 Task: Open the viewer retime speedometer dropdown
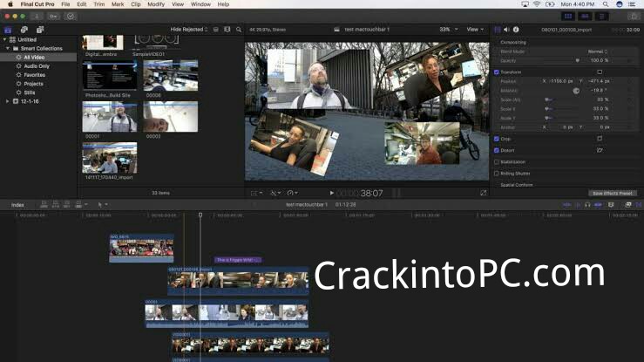[293, 193]
